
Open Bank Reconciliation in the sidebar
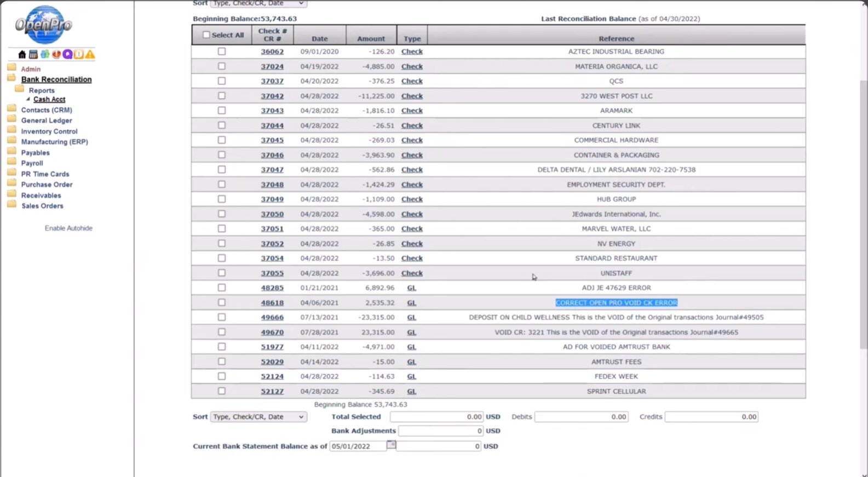pos(56,79)
